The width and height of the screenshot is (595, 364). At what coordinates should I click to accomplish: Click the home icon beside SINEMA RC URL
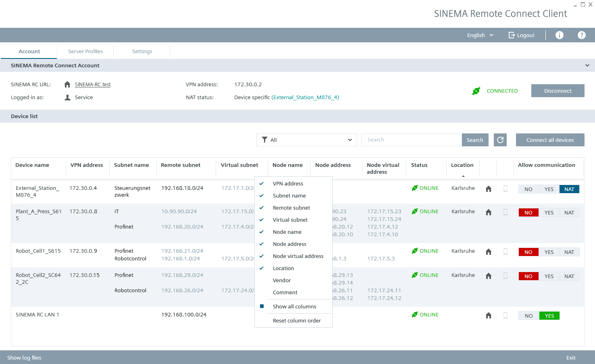(67, 84)
